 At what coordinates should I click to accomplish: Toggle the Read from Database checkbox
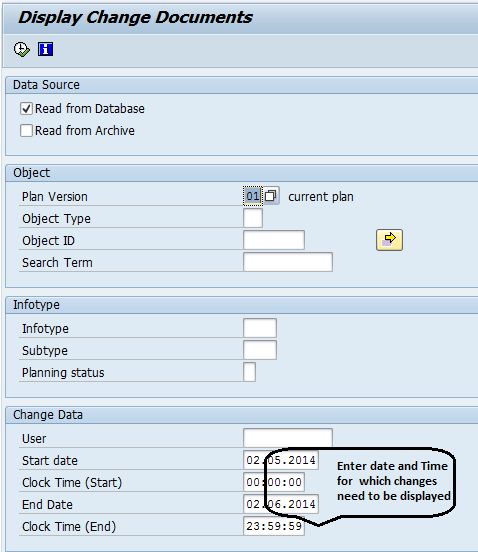click(x=26, y=109)
